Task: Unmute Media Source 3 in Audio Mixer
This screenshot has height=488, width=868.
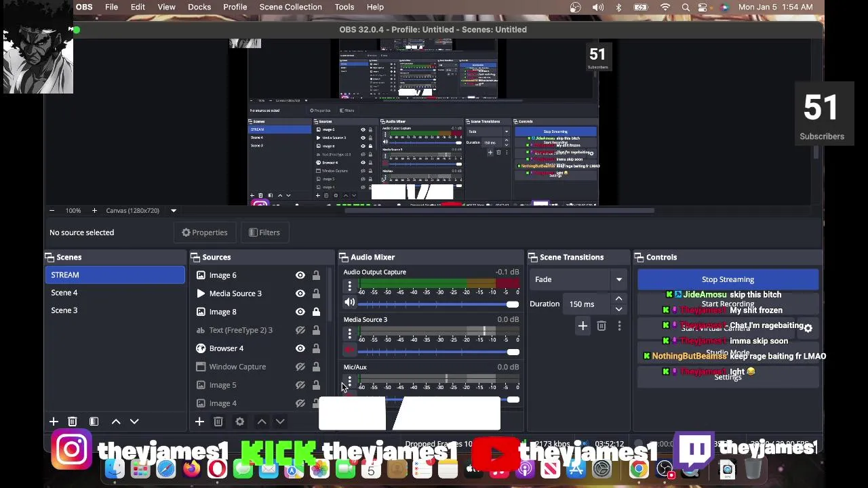Action: [x=349, y=350]
